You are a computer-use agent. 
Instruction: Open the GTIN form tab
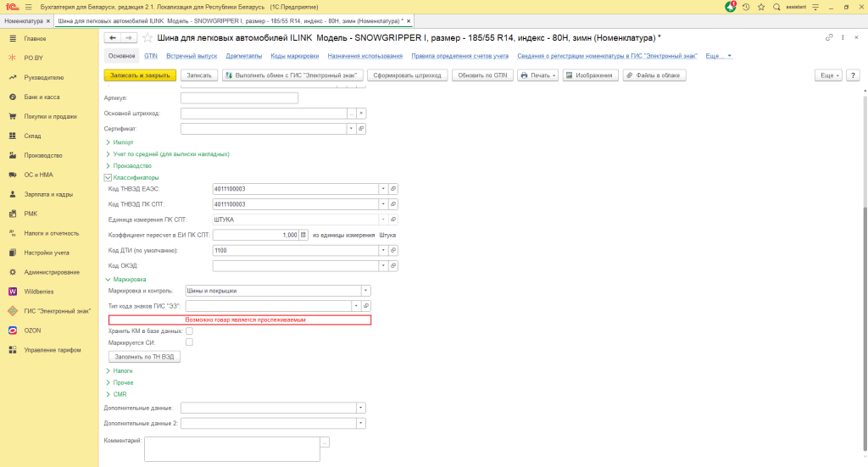click(151, 56)
